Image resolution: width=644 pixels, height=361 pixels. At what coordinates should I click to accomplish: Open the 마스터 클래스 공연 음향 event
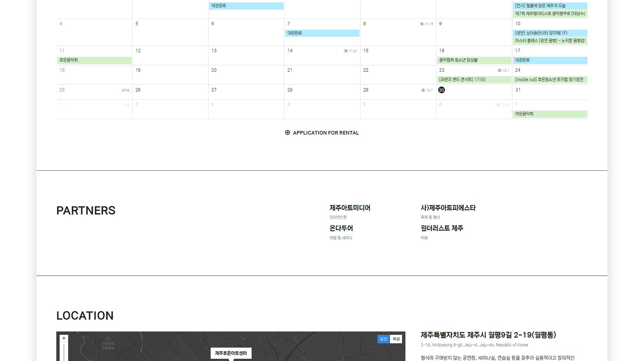pyautogui.click(x=550, y=41)
